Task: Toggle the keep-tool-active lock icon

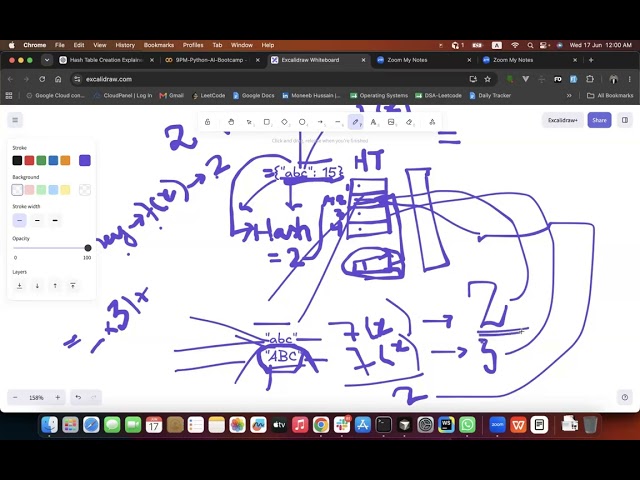Action: coord(207,122)
